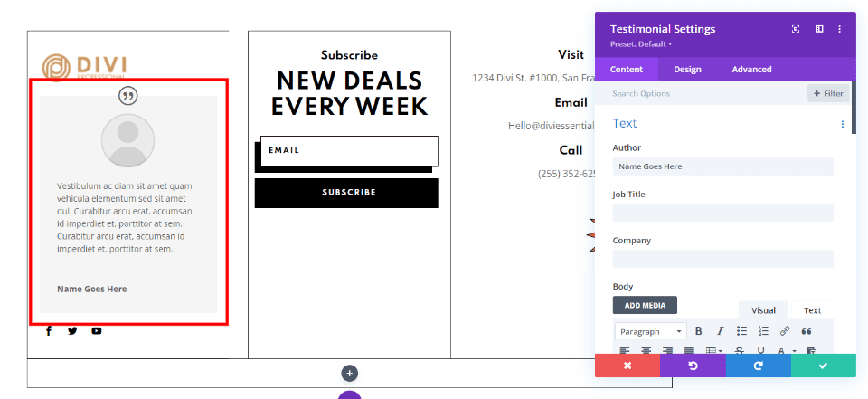Click the YouTube social icon
Screen dimensions: 868x399
97,331
